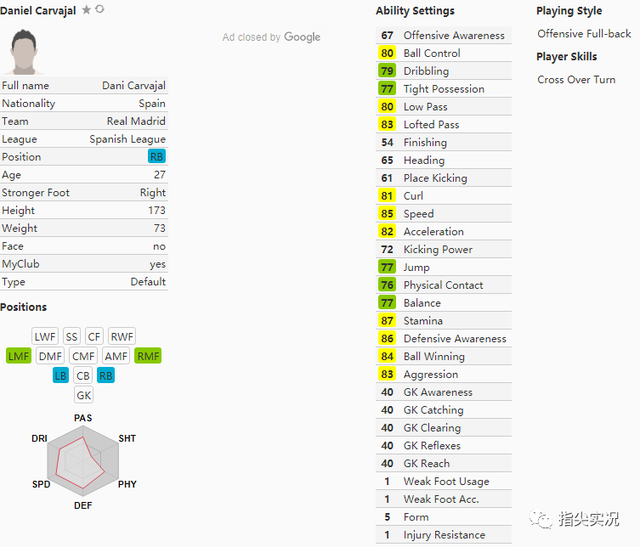Click the player face avatar image

tap(24, 51)
